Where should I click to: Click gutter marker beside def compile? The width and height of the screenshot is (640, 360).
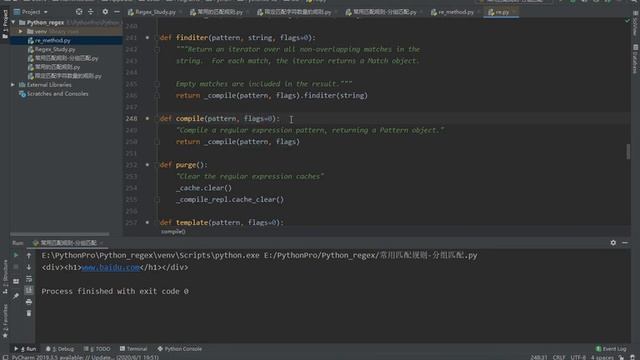pyautogui.click(x=147, y=118)
